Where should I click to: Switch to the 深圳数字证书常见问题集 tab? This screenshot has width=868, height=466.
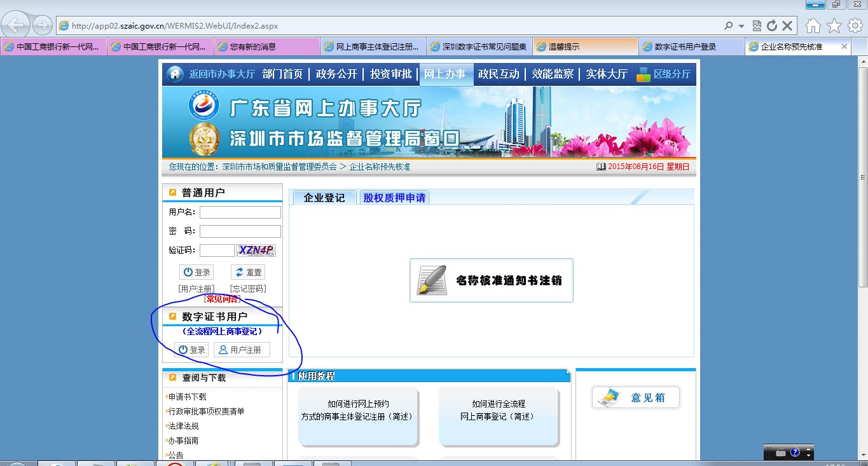pos(479,46)
